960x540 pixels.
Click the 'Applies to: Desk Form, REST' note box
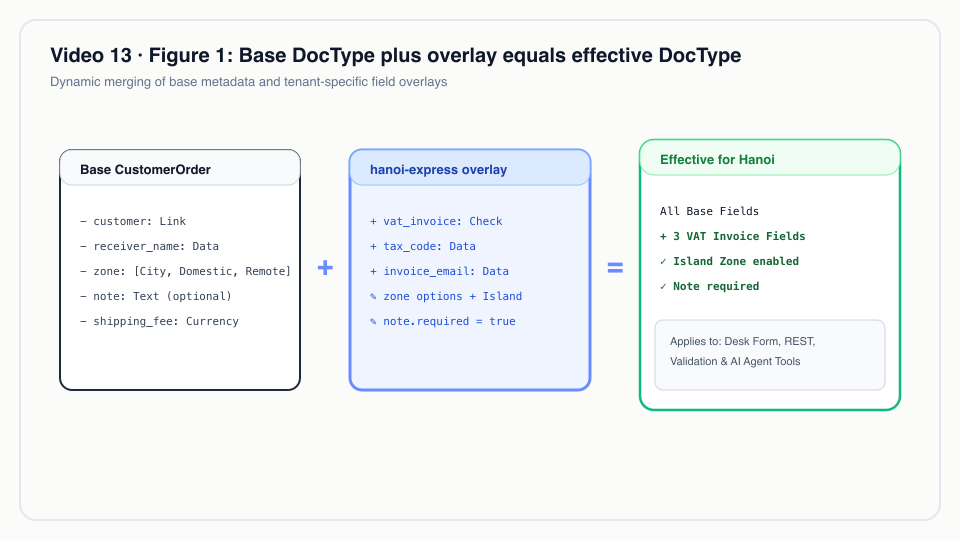(770, 354)
